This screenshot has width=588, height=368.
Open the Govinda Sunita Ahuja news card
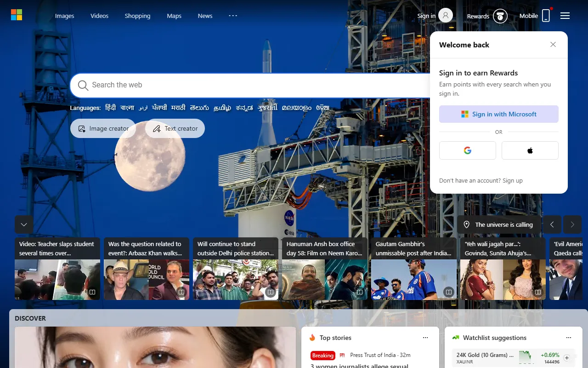[503, 269]
